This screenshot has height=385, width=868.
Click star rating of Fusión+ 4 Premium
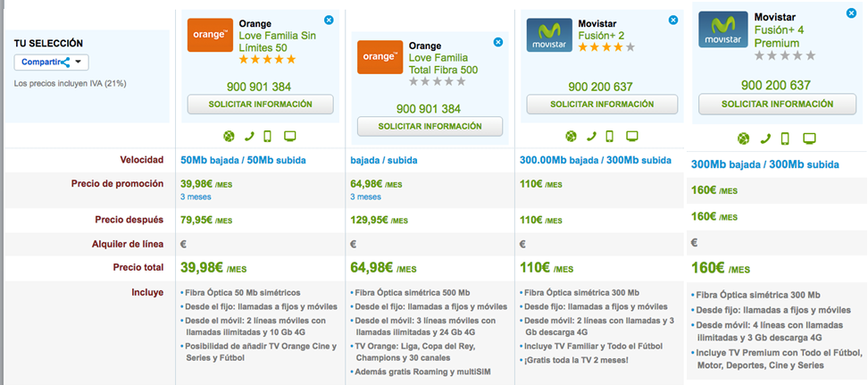[x=785, y=55]
